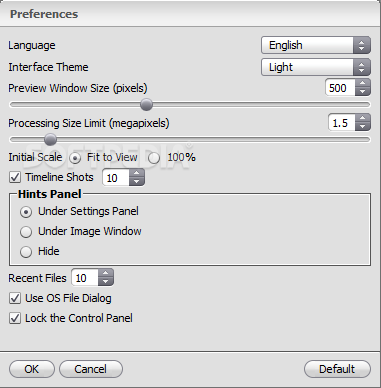Click the Recent Files number field

(x=85, y=278)
